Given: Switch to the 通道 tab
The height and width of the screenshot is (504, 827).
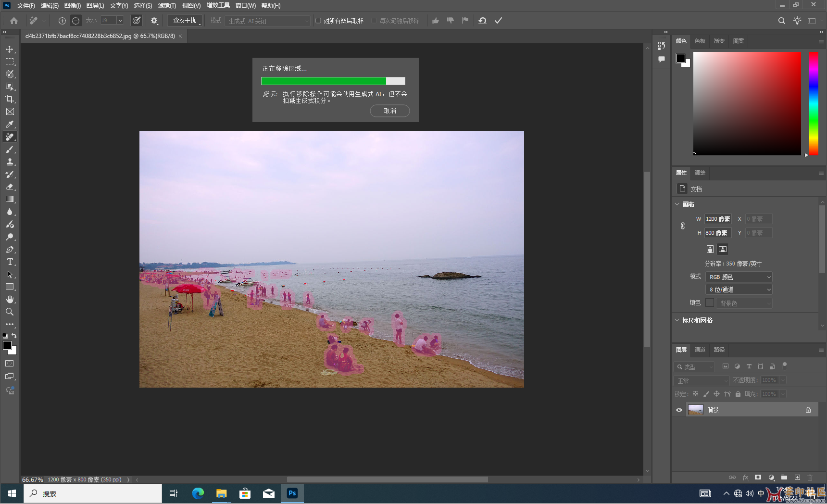Looking at the screenshot, I should pos(700,350).
